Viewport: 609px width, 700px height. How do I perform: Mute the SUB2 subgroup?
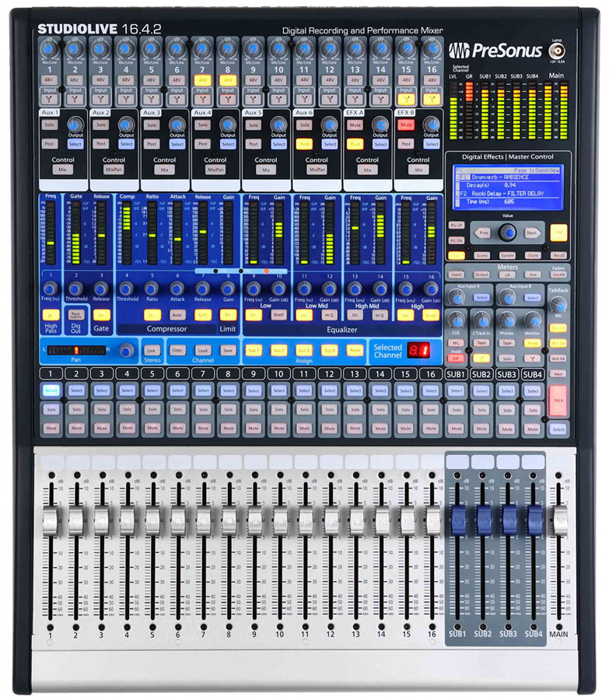tap(481, 429)
